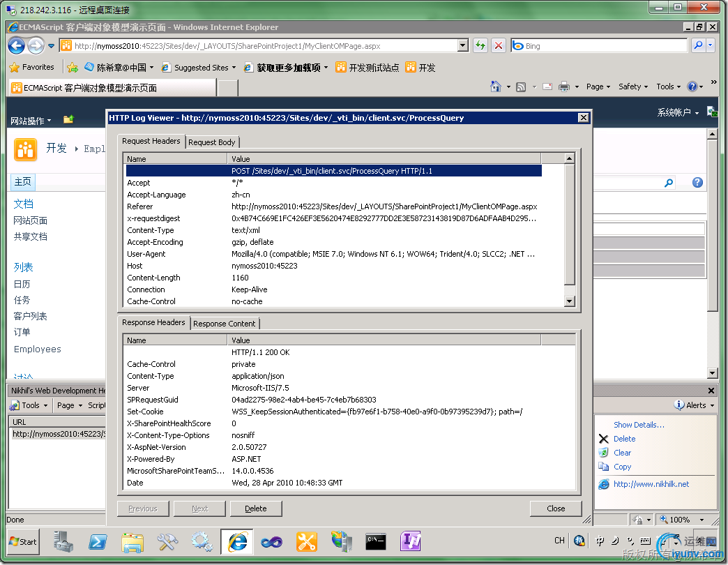Open 网站操作 site actions menu

click(x=31, y=121)
